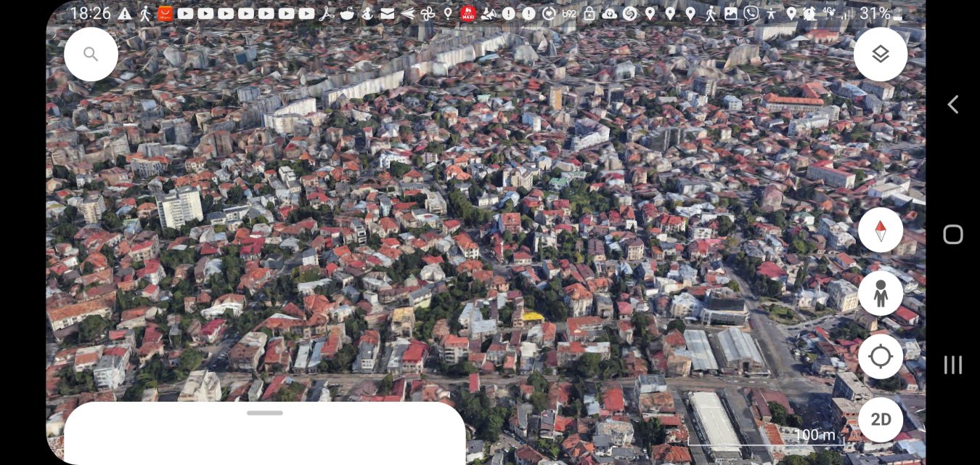Tap the mail envelope notification icon

[388, 13]
